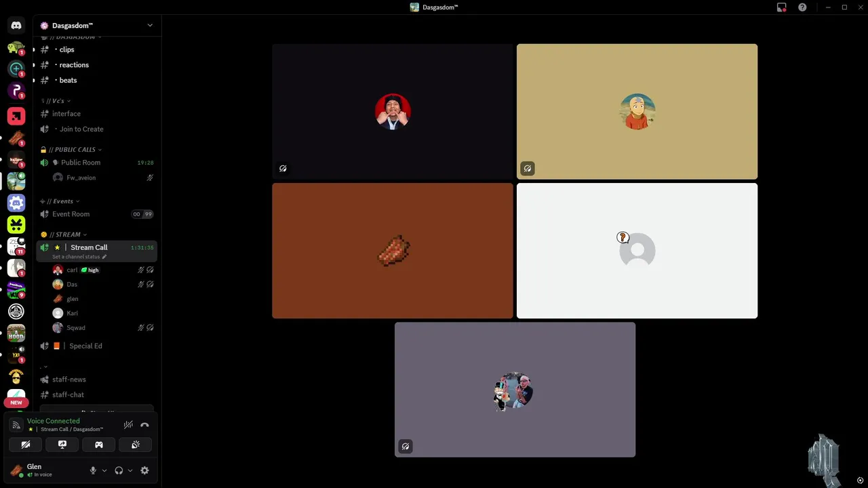Viewport: 868px width, 488px height.
Task: Open the interface channel
Action: click(96, 114)
